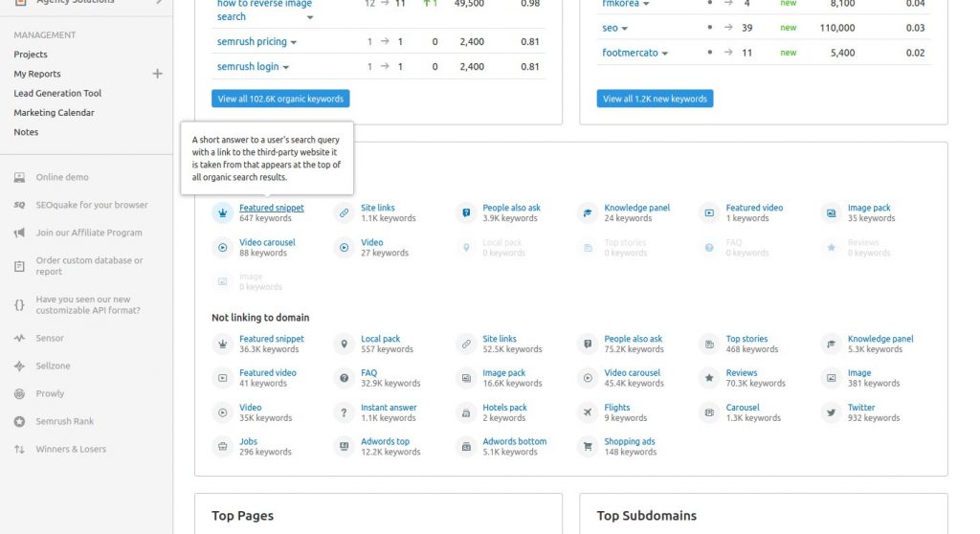
Task: Open the People also ask 75.2K keywords link
Action: point(634,338)
